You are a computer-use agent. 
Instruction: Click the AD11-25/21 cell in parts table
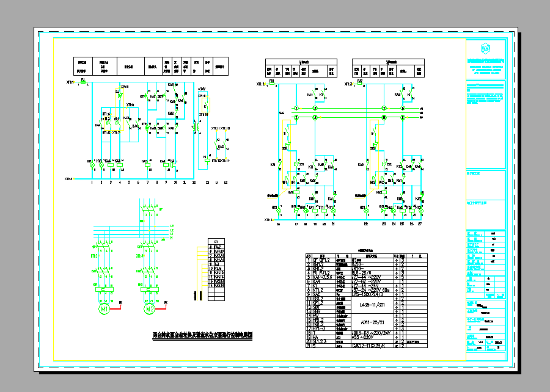coord(372,322)
